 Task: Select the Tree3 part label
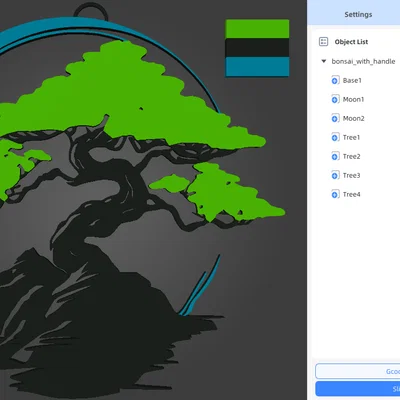pyautogui.click(x=351, y=175)
